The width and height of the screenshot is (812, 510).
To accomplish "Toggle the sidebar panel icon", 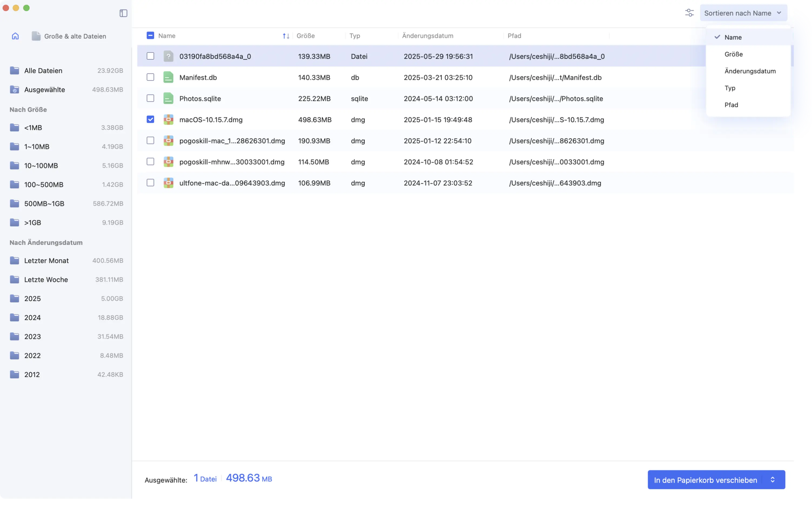I will pyautogui.click(x=123, y=13).
